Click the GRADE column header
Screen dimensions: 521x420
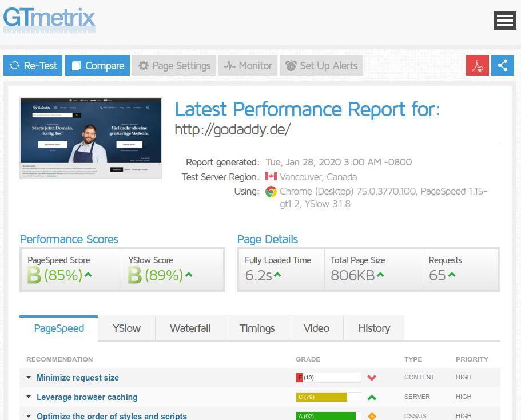point(308,359)
